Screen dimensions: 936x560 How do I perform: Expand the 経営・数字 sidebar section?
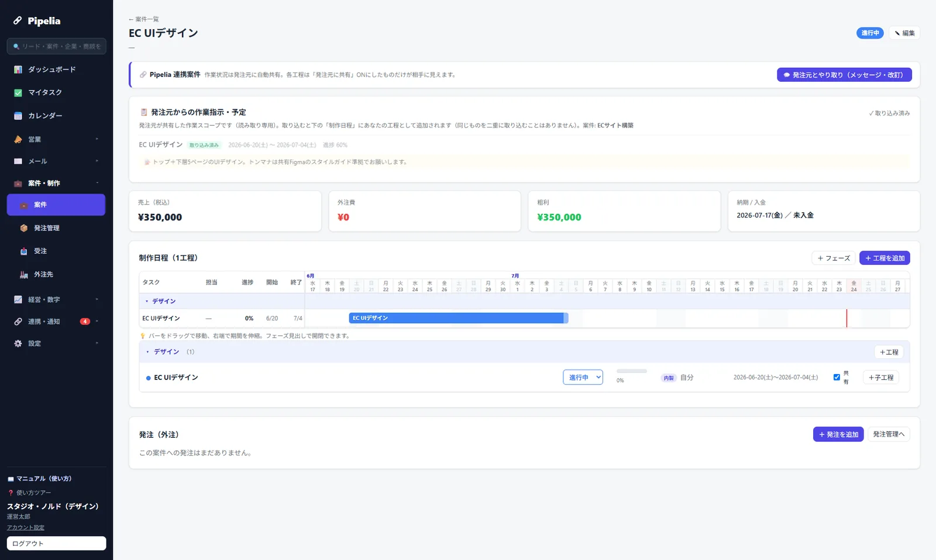[97, 300]
